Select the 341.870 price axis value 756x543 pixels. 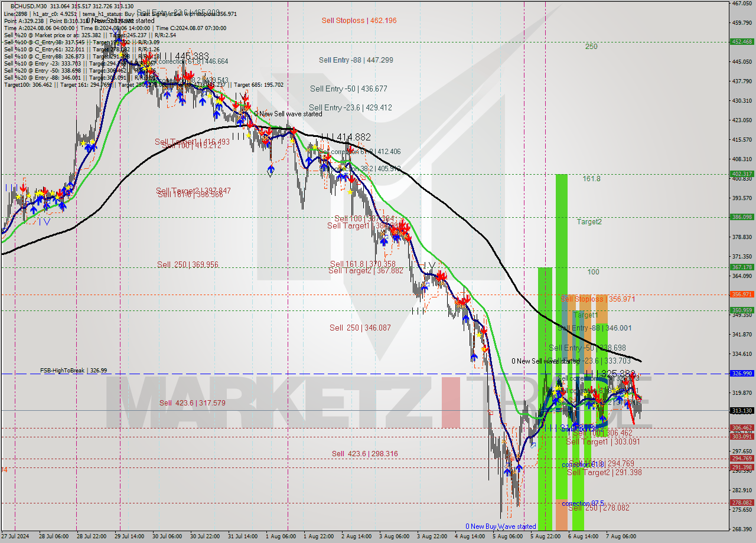coord(742,335)
